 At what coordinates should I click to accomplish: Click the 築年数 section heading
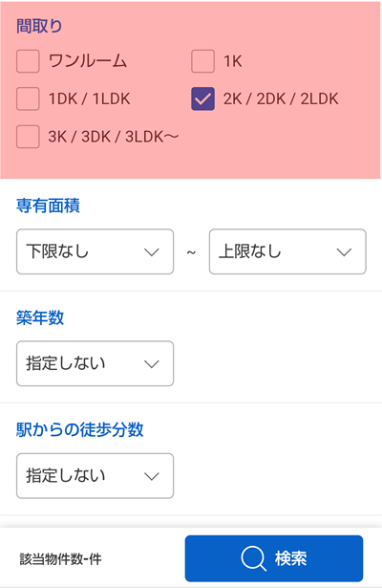coord(40,317)
